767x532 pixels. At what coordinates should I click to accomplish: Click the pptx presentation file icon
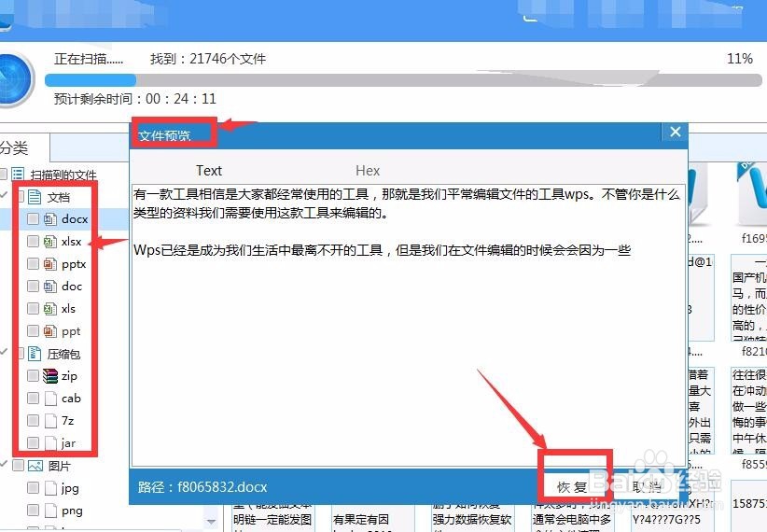click(50, 264)
